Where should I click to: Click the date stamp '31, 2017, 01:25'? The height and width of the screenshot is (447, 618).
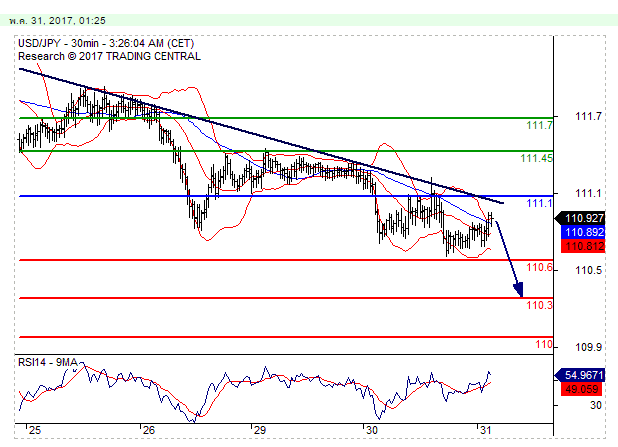tap(68, 20)
